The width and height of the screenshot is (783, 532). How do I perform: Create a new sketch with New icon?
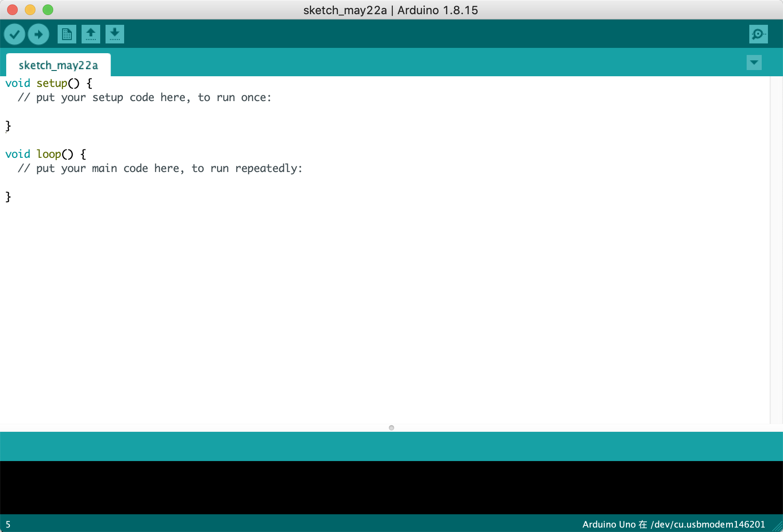click(x=67, y=34)
